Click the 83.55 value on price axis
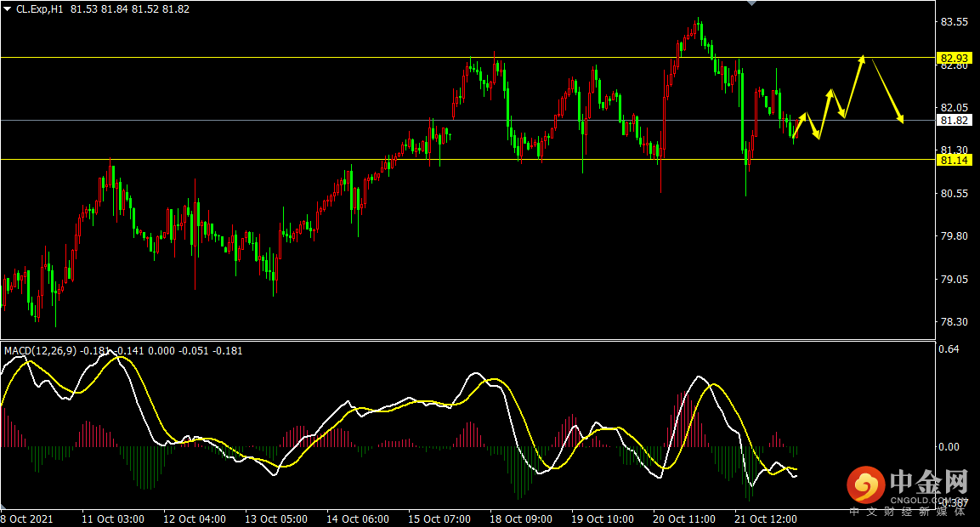 pos(955,22)
